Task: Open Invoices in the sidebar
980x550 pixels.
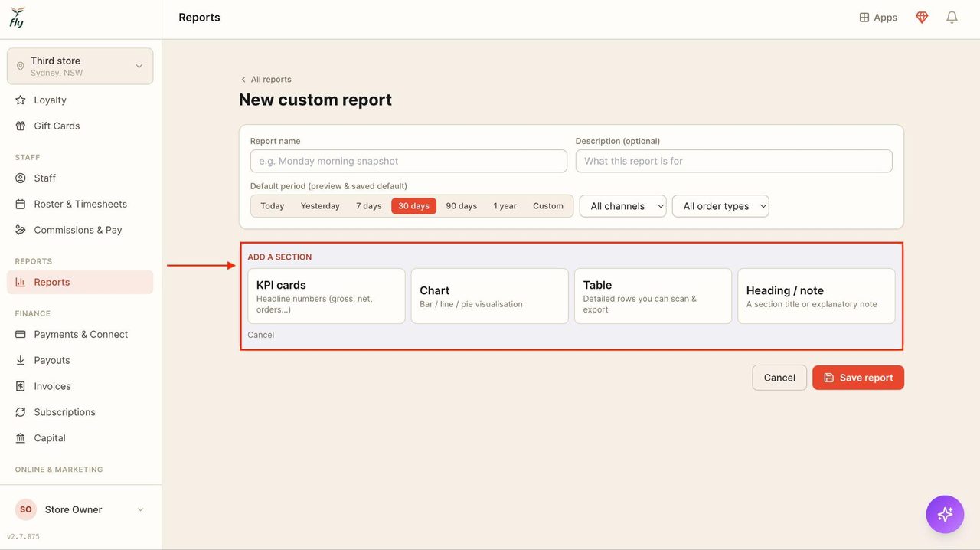Action: 80,386
